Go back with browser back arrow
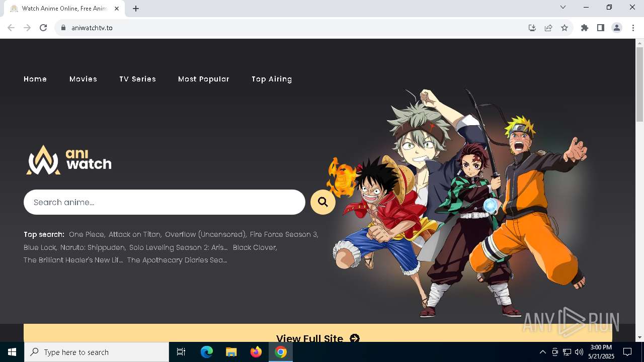The height and width of the screenshot is (362, 644). point(11,28)
